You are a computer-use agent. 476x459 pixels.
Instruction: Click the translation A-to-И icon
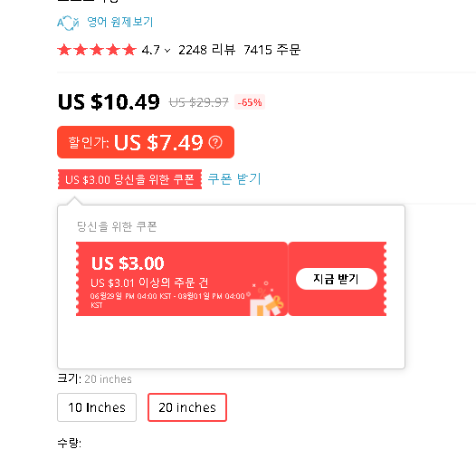pos(68,23)
